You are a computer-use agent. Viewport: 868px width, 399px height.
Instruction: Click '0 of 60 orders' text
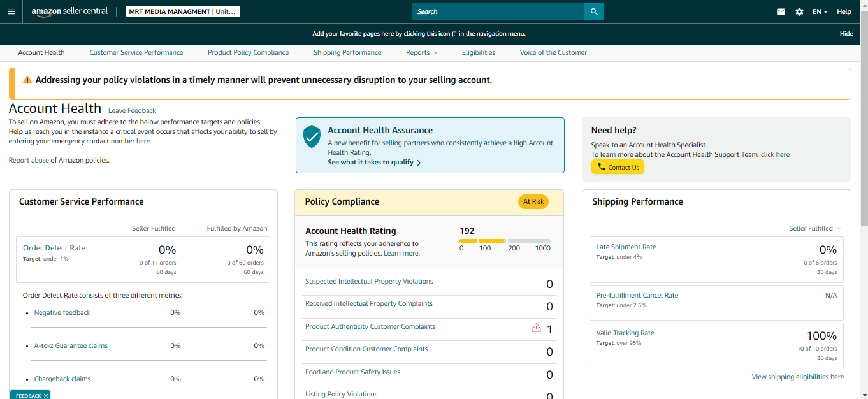[245, 263]
